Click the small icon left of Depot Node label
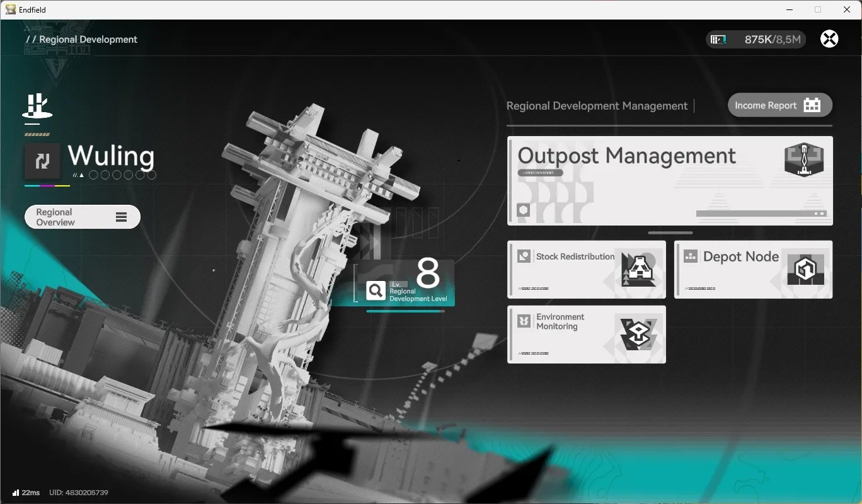The image size is (862, 504). (x=691, y=256)
